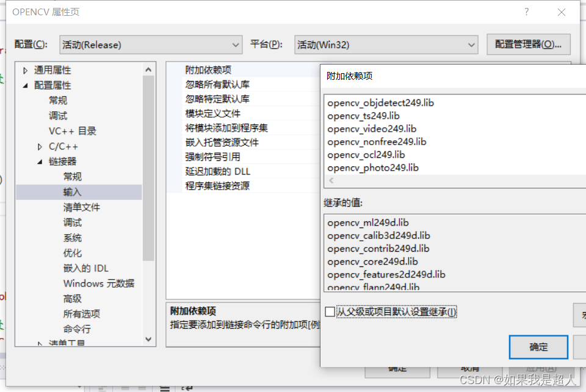The image size is (586, 392).
Task: Select 系统 tree item
Action: point(73,238)
